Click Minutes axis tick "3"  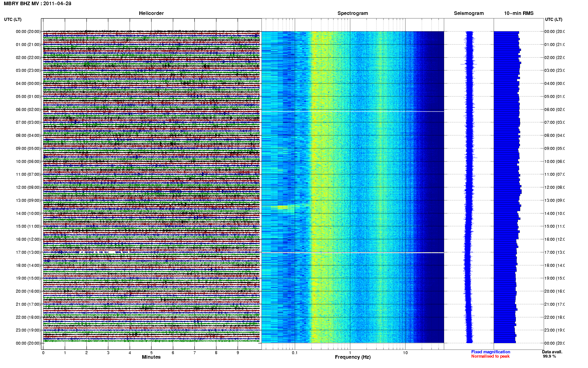coord(108,353)
